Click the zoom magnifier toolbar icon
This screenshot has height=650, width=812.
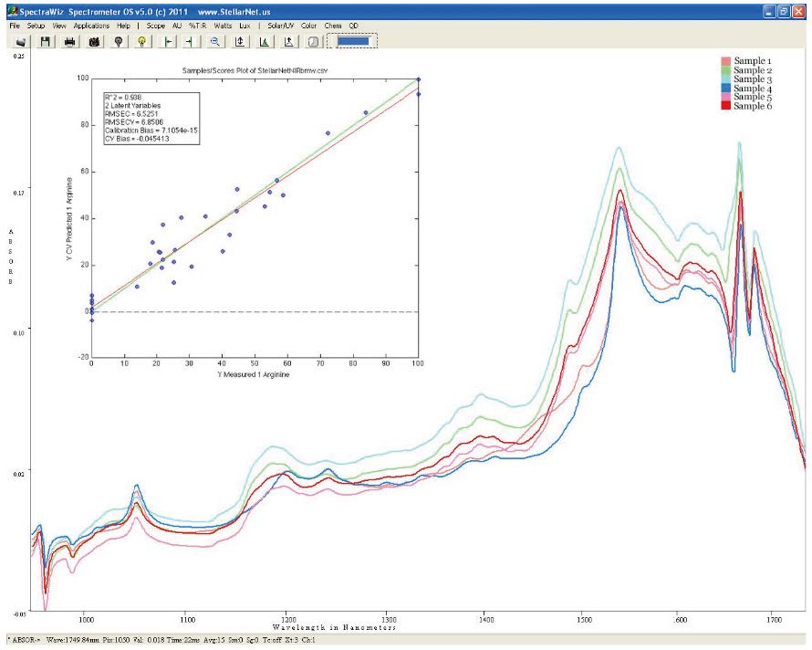click(215, 41)
